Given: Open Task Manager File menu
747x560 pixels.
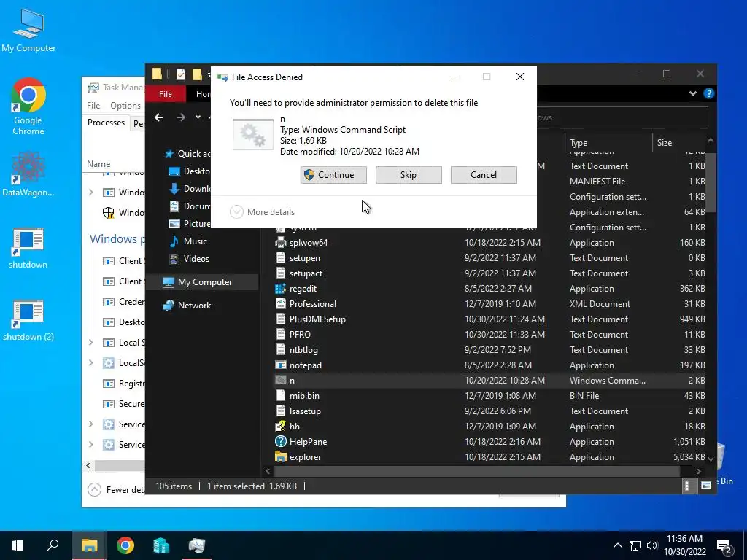Looking at the screenshot, I should (93, 105).
